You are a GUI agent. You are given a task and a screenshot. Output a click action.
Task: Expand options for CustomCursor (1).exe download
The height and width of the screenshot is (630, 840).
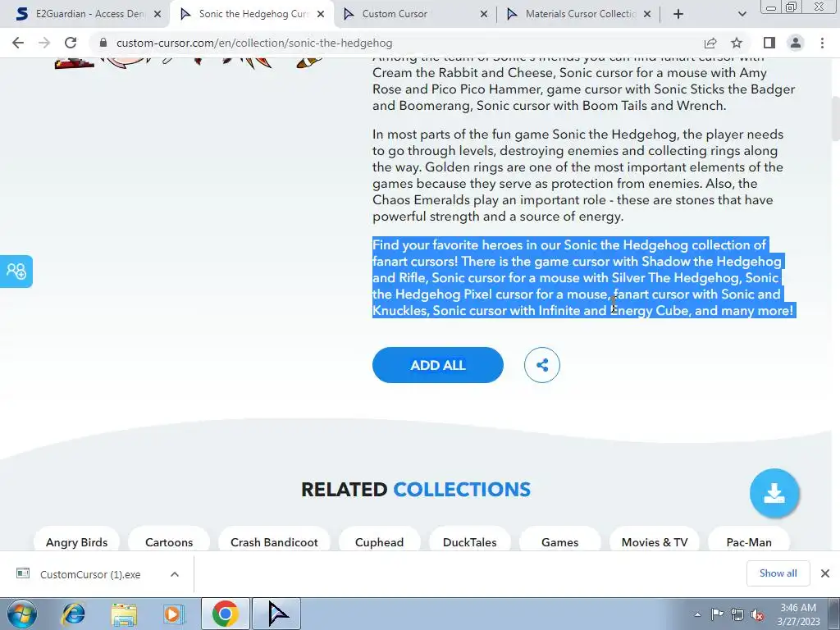(x=175, y=574)
